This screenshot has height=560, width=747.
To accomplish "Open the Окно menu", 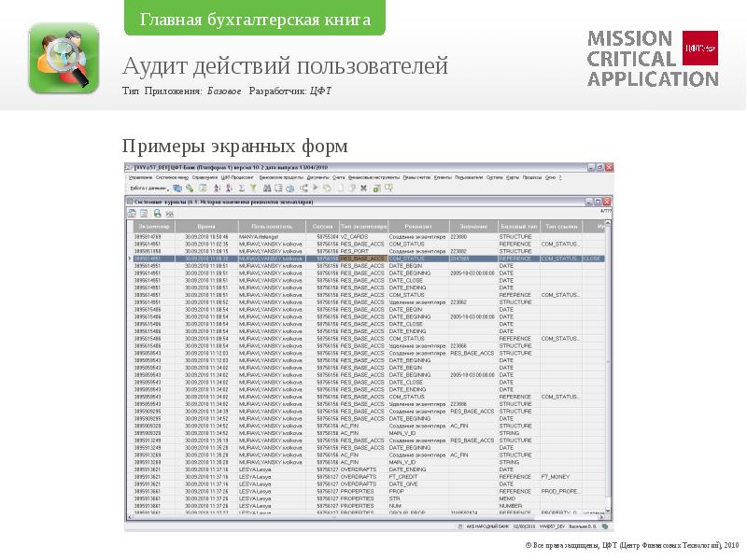I will pos(549,175).
